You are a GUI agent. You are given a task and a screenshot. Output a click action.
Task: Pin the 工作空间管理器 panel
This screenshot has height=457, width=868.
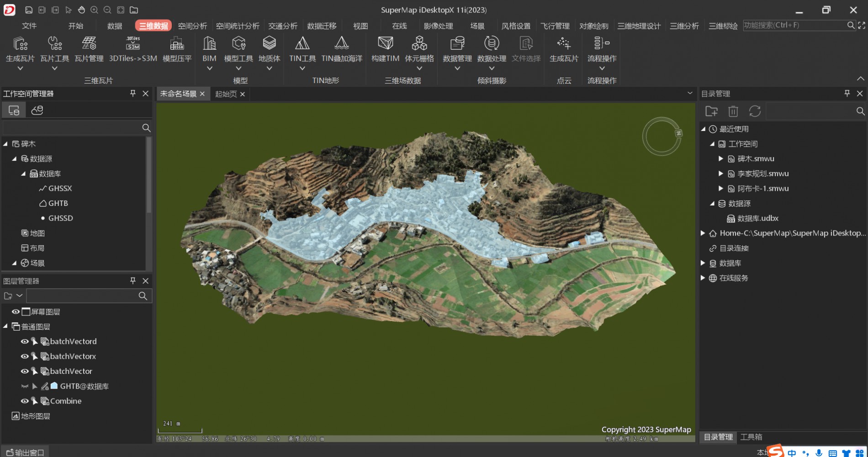coord(133,93)
